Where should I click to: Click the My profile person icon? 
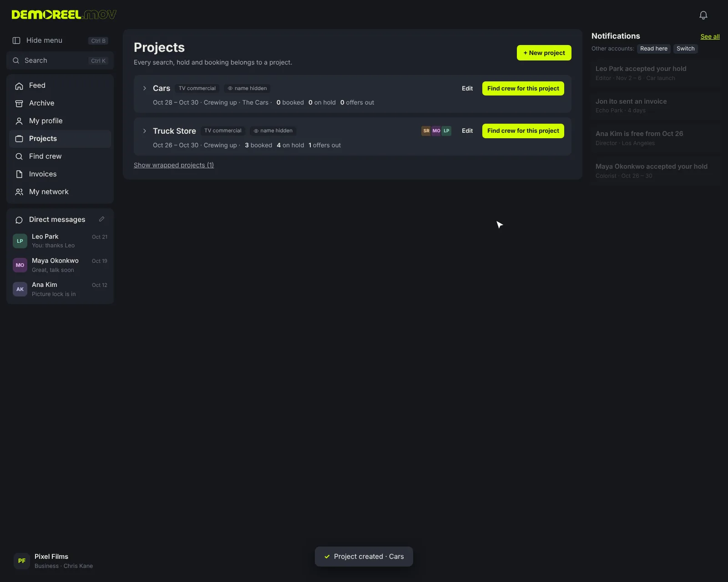pos(19,121)
